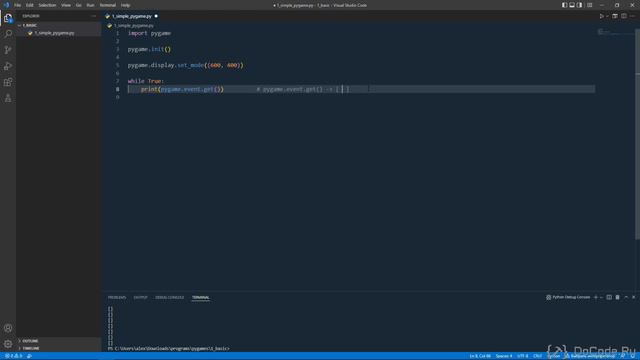Click 'while True:' code line

coord(146,81)
